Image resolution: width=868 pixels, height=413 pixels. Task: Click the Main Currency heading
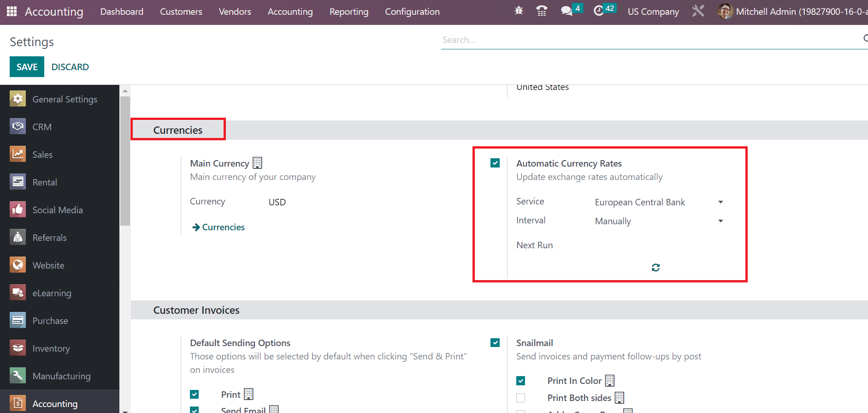point(219,163)
